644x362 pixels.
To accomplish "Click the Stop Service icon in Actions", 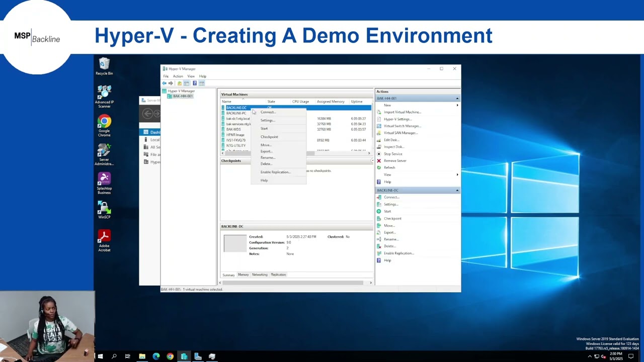I will click(379, 154).
